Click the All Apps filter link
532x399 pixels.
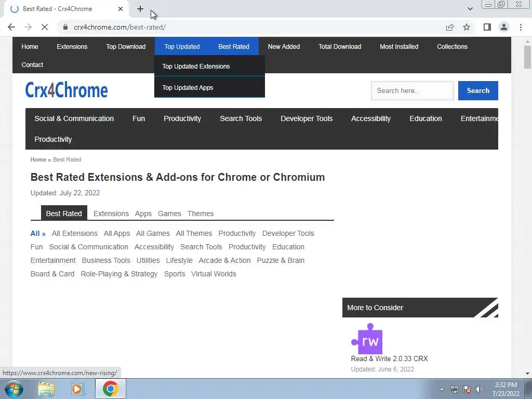117,233
